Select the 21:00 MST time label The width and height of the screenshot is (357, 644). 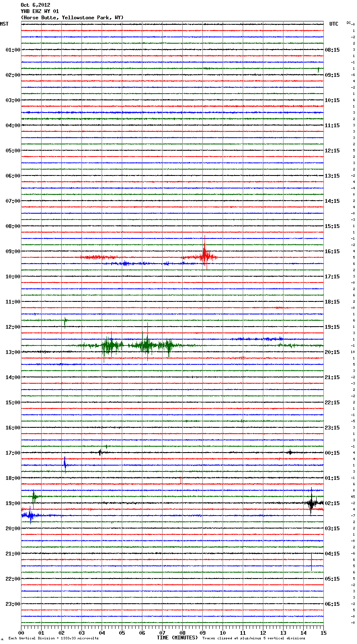[x=13, y=554]
